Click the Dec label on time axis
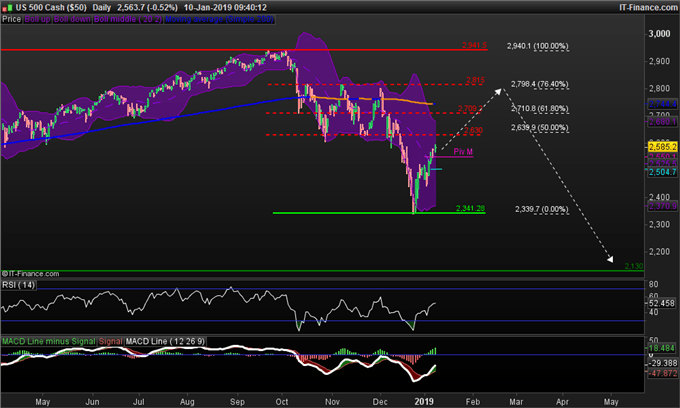The width and height of the screenshot is (680, 408). tap(380, 402)
